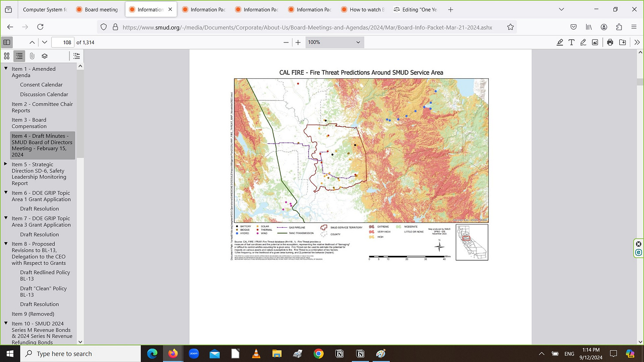Save the PDF with download icon

point(622,42)
